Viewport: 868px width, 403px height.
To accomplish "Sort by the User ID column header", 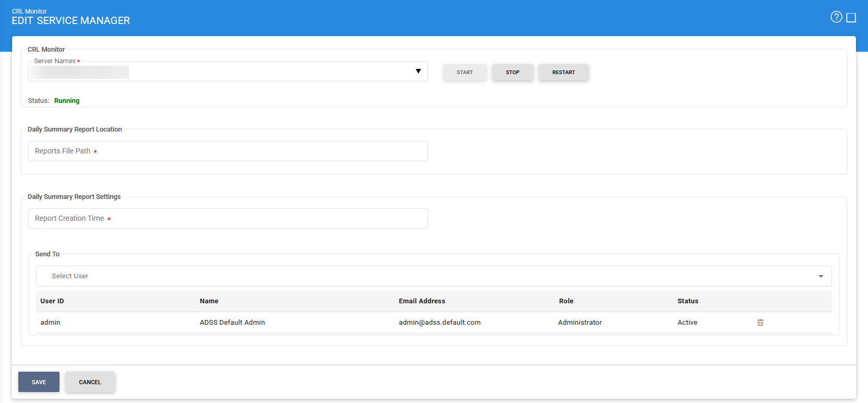I will (52, 301).
